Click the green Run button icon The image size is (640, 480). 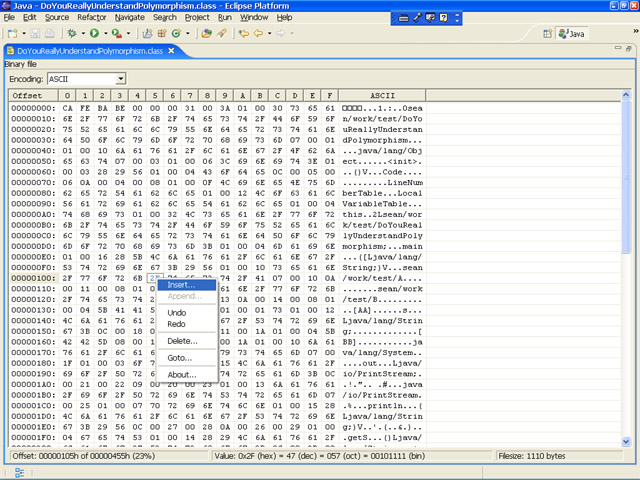click(94, 33)
